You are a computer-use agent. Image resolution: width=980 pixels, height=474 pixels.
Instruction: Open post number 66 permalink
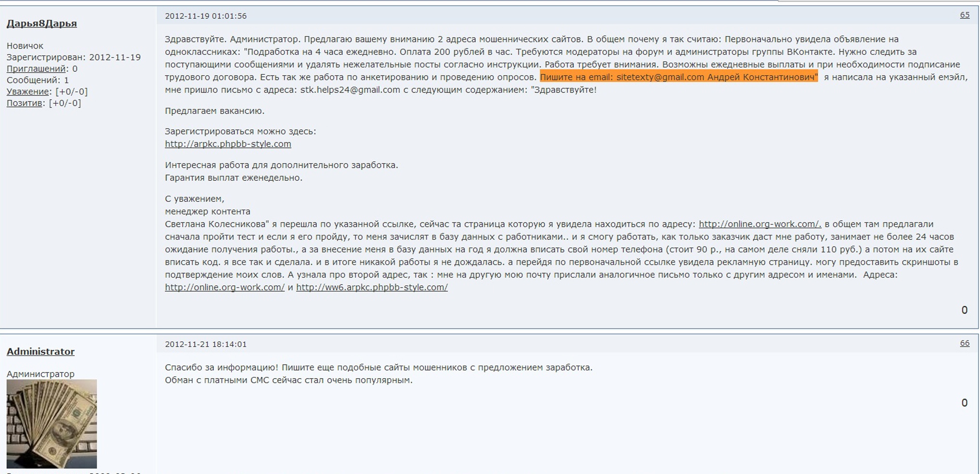(x=965, y=343)
